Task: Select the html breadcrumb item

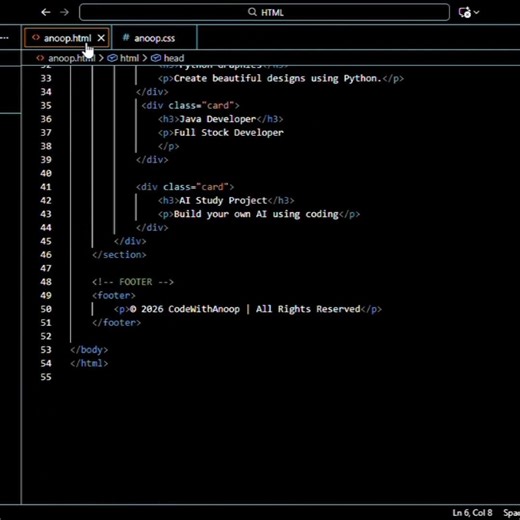Action: pos(123,58)
